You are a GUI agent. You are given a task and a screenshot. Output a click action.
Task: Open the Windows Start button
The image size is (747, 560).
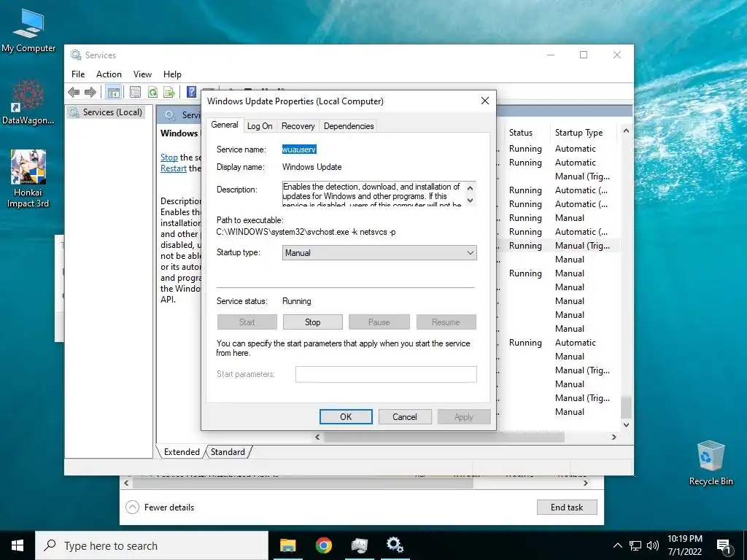(x=18, y=545)
